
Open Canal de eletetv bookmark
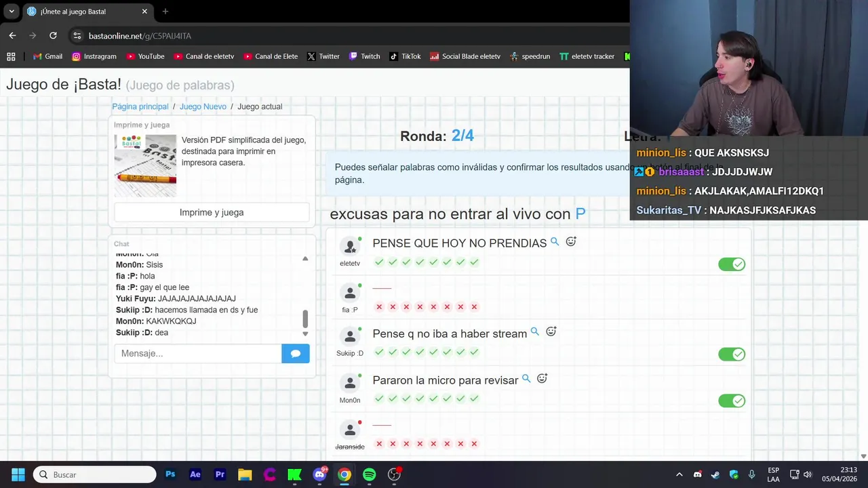tap(203, 56)
